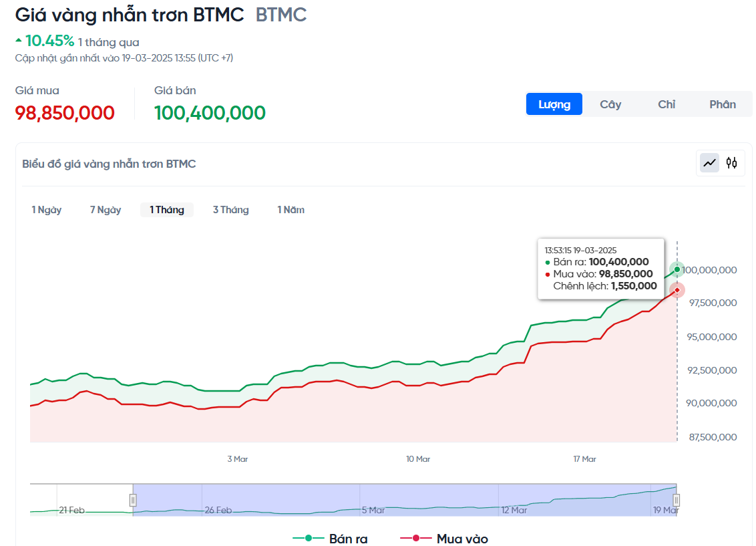
Task: Show the 7 Ngày time range
Action: (x=106, y=210)
